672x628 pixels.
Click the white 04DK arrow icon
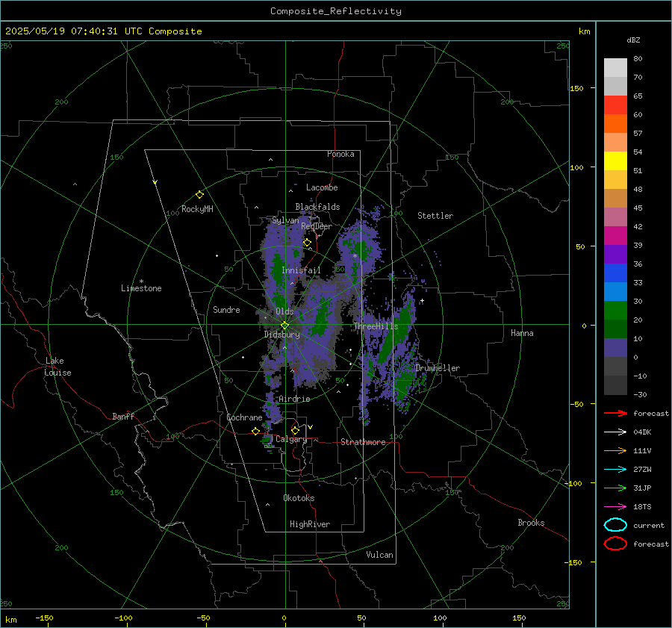pos(615,432)
